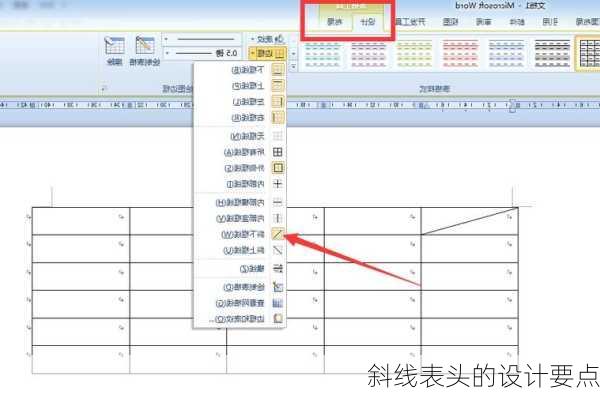The image size is (600, 395).
Task: Open the 开发工具 developer tab
Action: point(410,22)
